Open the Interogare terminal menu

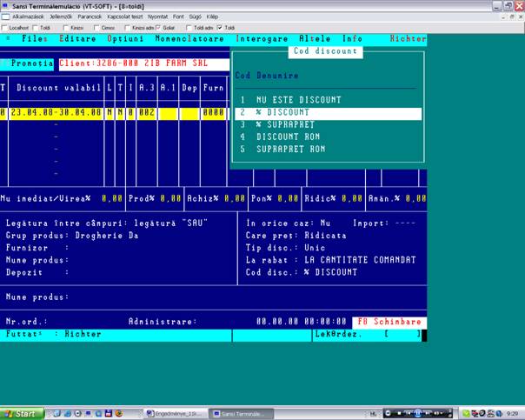tap(262, 39)
